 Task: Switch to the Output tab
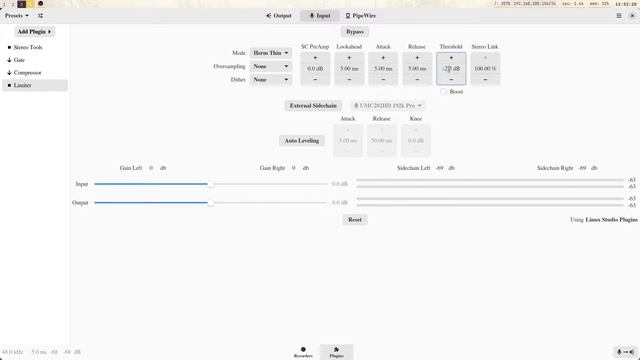(x=279, y=16)
